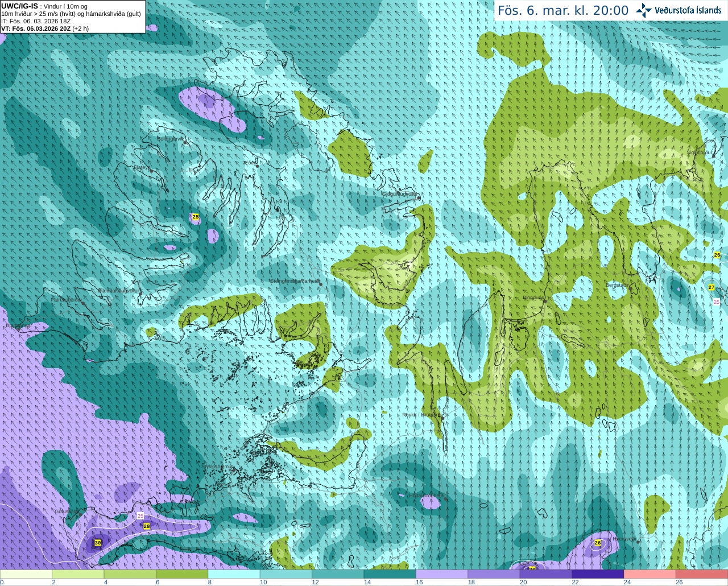This screenshot has height=586, width=728.
Task: Click the Patreksfjörður station label
Action: pyautogui.click(x=67, y=300)
